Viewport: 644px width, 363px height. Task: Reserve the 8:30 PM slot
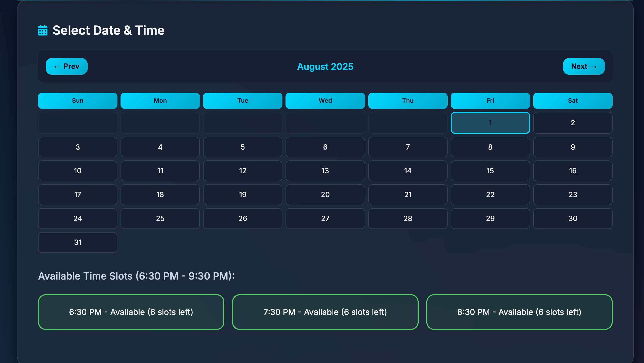pyautogui.click(x=519, y=312)
